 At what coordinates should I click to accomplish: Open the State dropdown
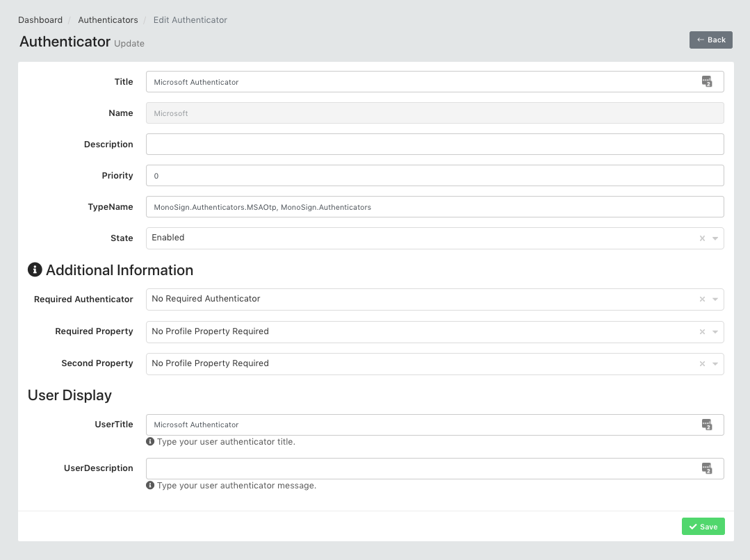pyautogui.click(x=715, y=238)
